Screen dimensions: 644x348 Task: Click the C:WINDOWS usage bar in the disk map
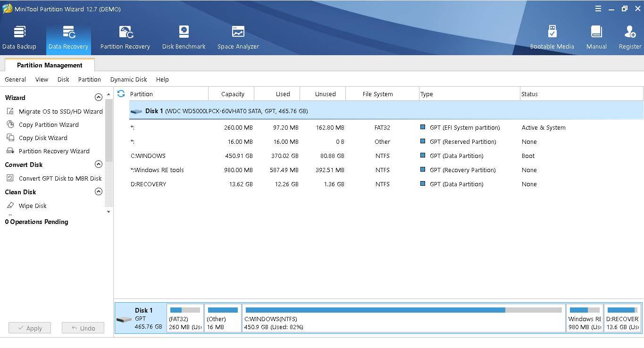[403, 310]
